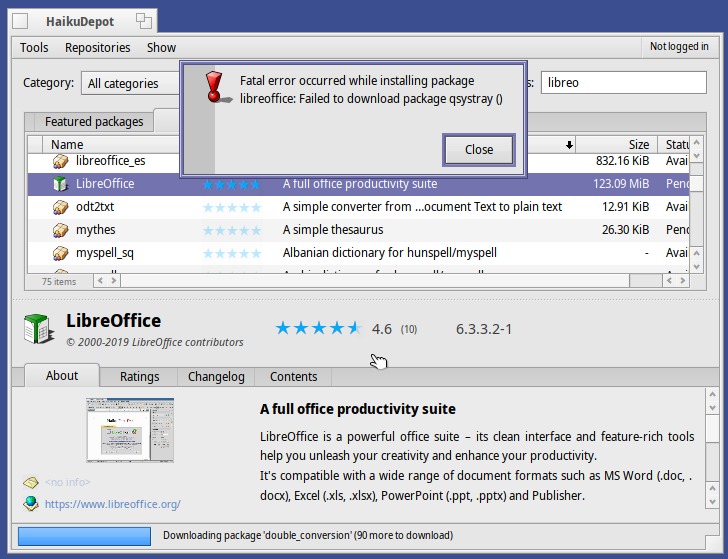728x559 pixels.
Task: Open the Show menu
Action: pos(161,47)
